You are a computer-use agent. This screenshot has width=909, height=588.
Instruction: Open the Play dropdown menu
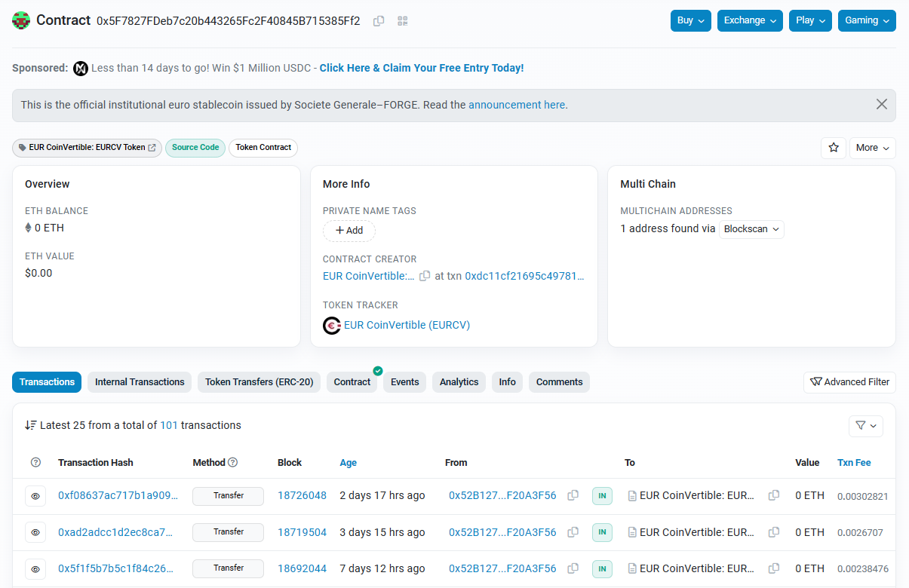pyautogui.click(x=811, y=20)
